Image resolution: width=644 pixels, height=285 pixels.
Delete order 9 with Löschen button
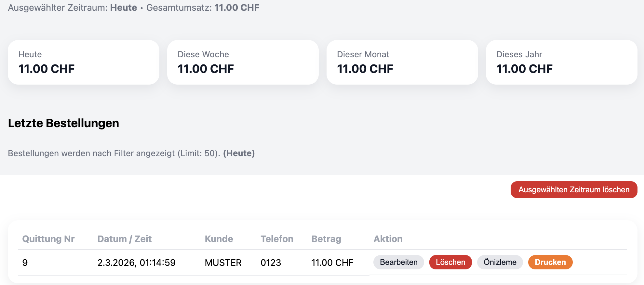[x=450, y=262]
